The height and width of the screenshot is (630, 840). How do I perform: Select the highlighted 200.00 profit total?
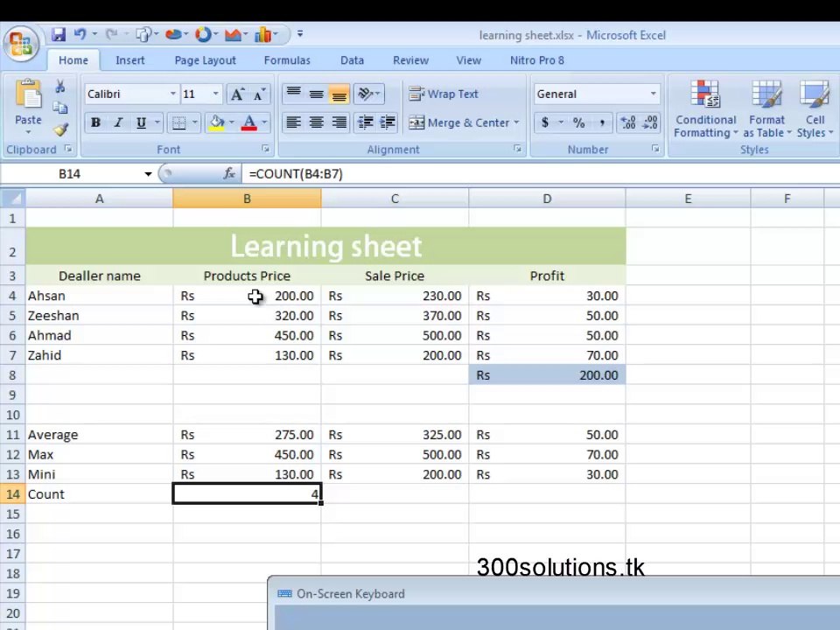547,375
